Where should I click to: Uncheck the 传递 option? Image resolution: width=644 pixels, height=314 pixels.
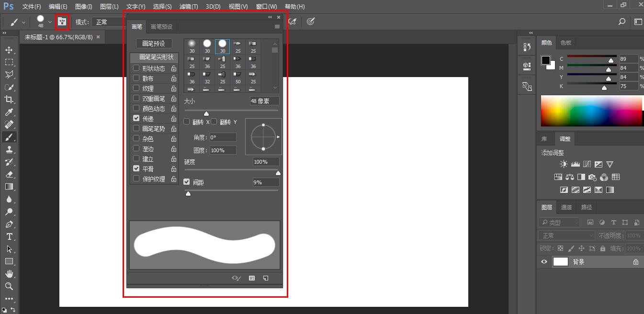click(136, 118)
